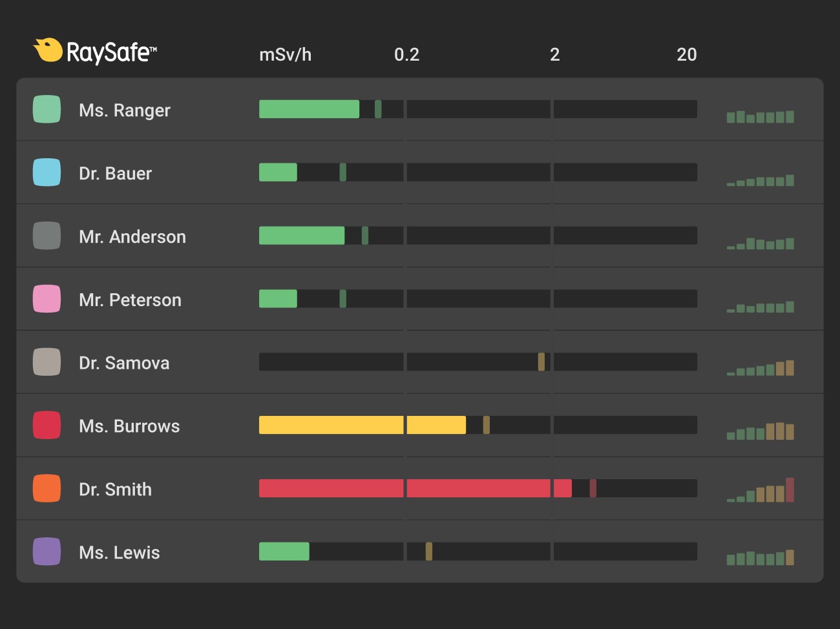Select Dr. Smith's orange color badge

point(47,488)
